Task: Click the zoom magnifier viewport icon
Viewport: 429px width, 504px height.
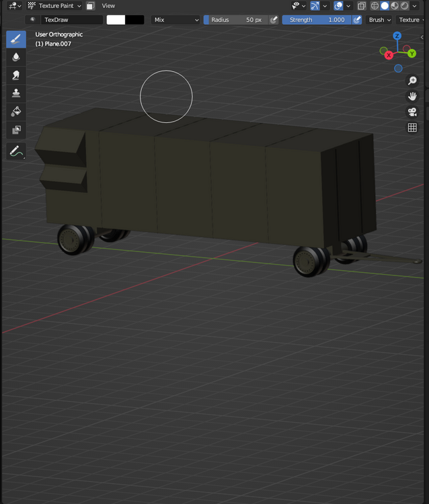Action: click(x=412, y=81)
